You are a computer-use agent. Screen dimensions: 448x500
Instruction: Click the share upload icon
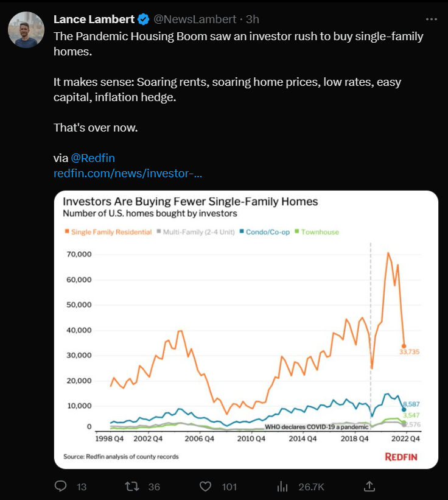(369, 486)
